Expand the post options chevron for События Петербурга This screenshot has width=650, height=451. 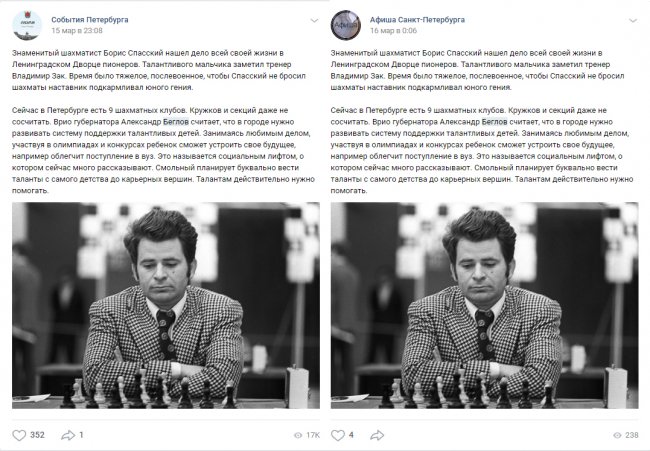tap(314, 20)
